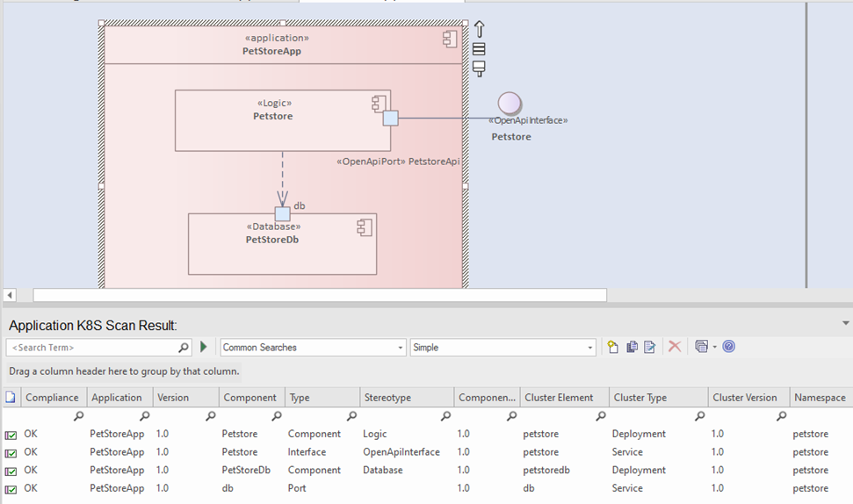Click the «OpenApiPort» PetstoreApi label

pyautogui.click(x=398, y=162)
